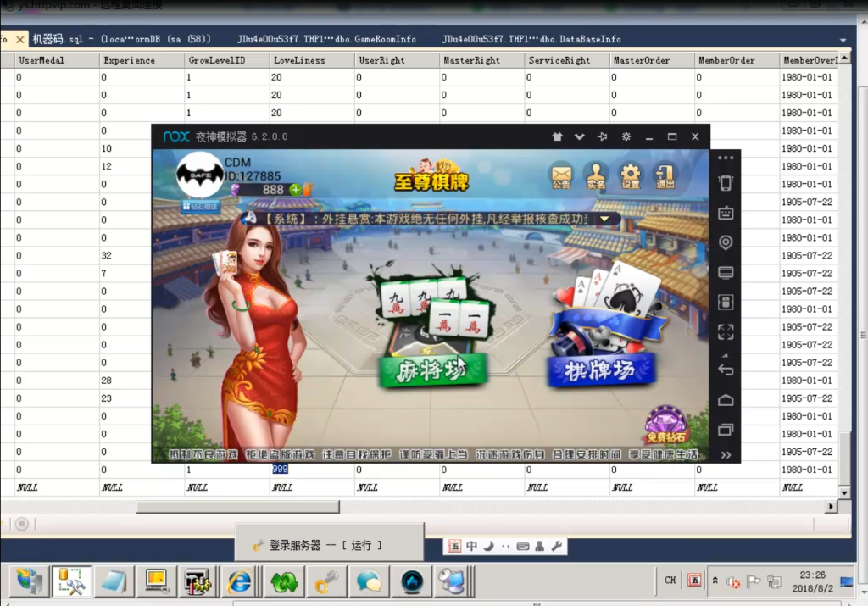
Task: Open IME wrench settings icon
Action: pos(557,546)
